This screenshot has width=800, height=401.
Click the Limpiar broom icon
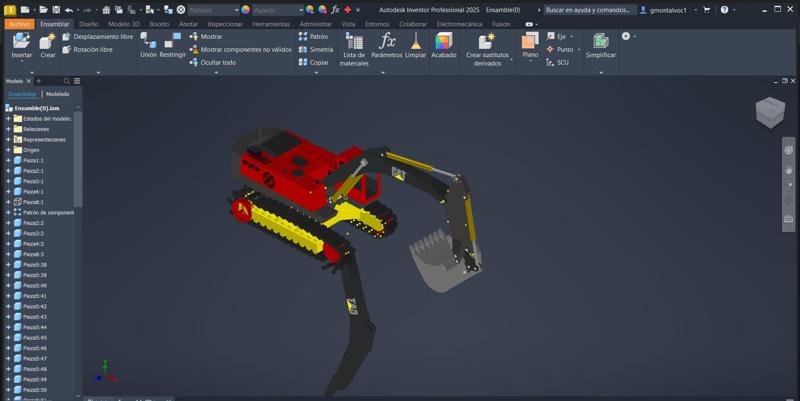coord(415,45)
